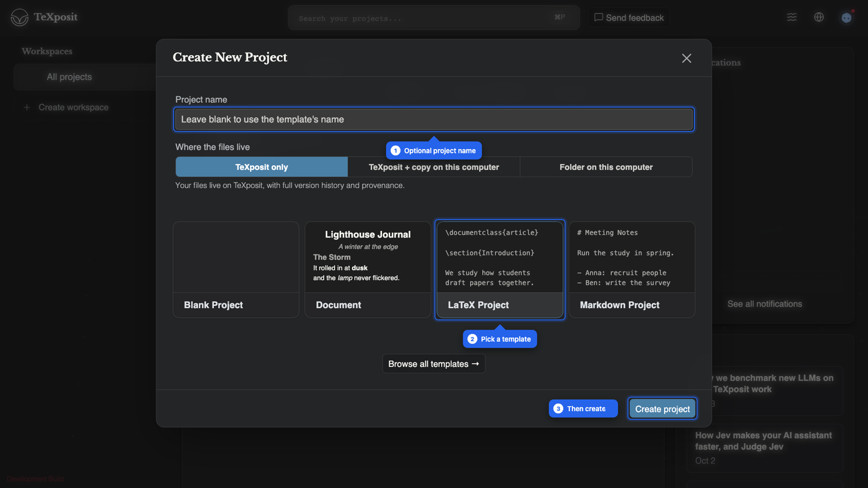This screenshot has height=488, width=868.
Task: Click See all notifications link
Action: [x=764, y=304]
